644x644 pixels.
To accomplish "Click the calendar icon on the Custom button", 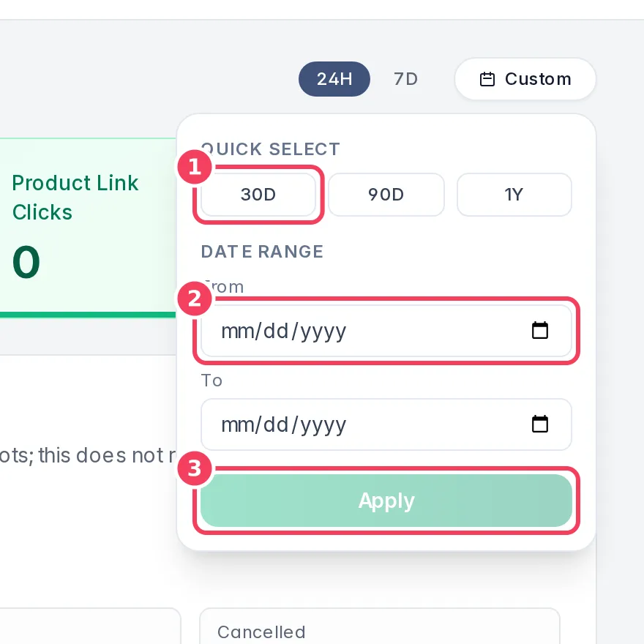I will coord(487,79).
